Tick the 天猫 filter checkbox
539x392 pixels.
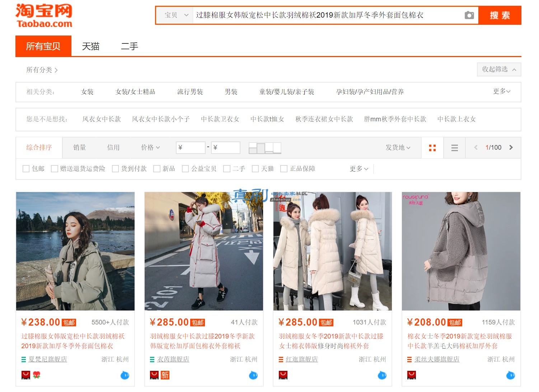(255, 169)
